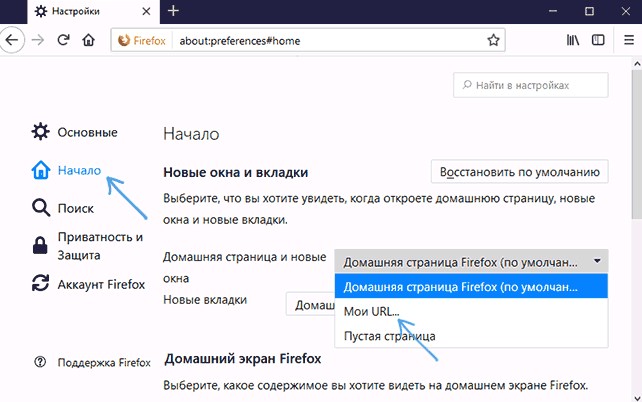Open Аккаунт Firefox settings category
The width and height of the screenshot is (642, 402).
coord(88,284)
